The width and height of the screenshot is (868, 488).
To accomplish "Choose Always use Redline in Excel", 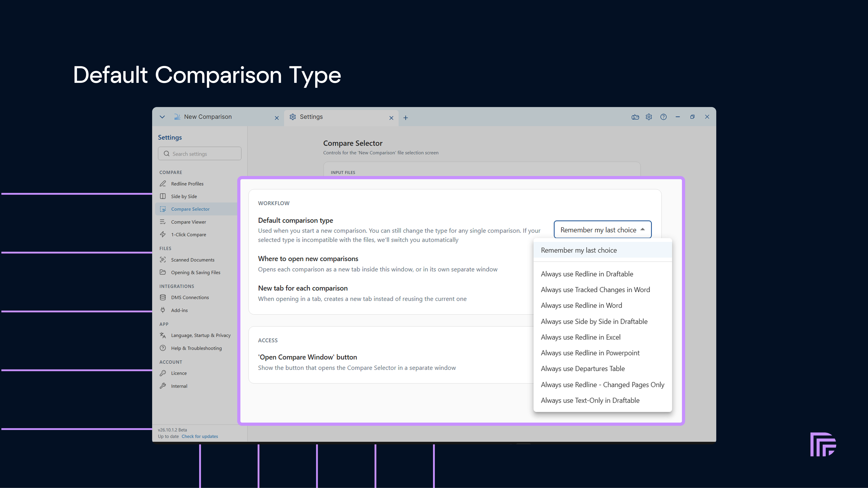I will 602,337.
